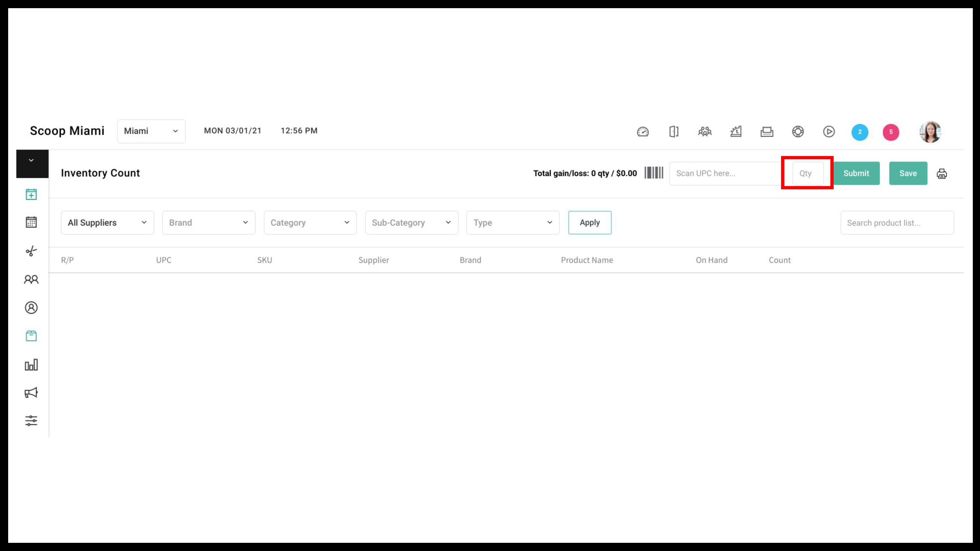Click the Brand column header in table
This screenshot has height=551, width=980.
point(470,260)
